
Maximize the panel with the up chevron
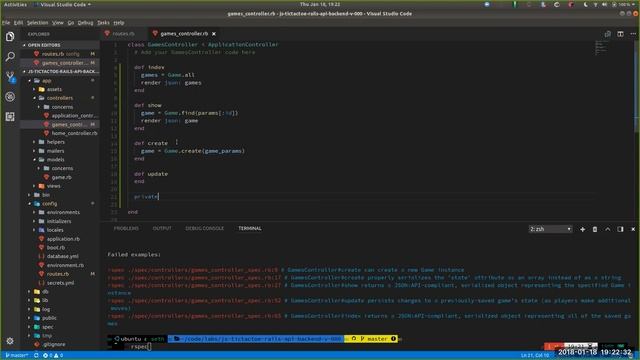tap(607, 229)
